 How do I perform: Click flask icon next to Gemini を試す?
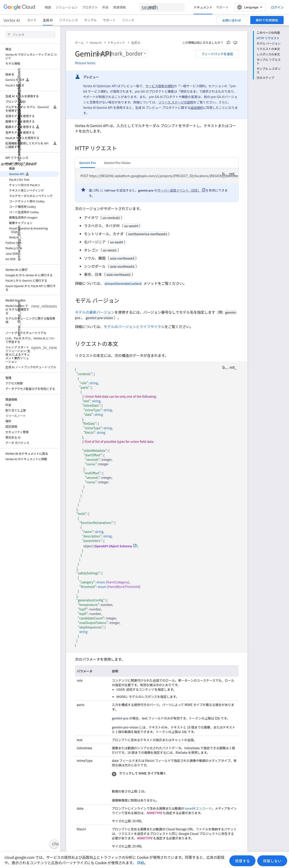coord(28,80)
